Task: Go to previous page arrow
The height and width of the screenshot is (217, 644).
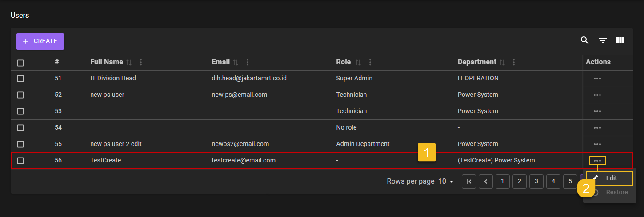Action: pyautogui.click(x=486, y=181)
